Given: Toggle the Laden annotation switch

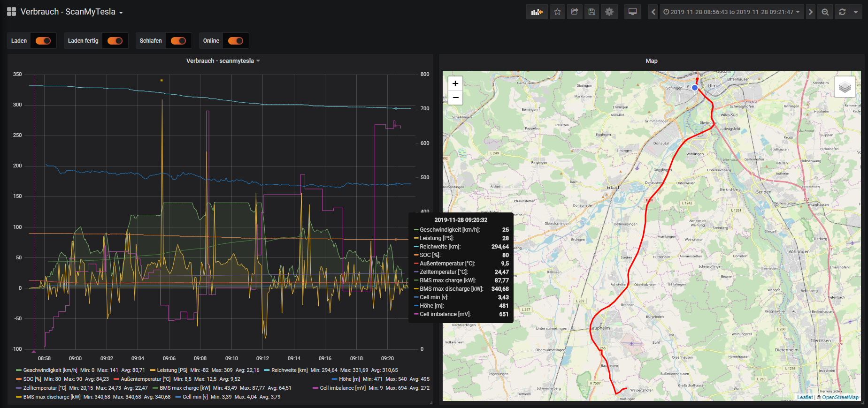Looking at the screenshot, I should 43,41.
